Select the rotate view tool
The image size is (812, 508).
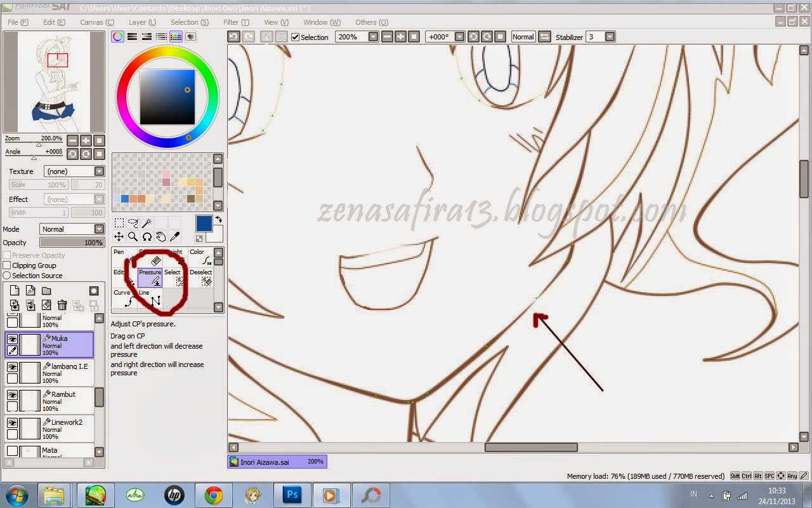(147, 237)
